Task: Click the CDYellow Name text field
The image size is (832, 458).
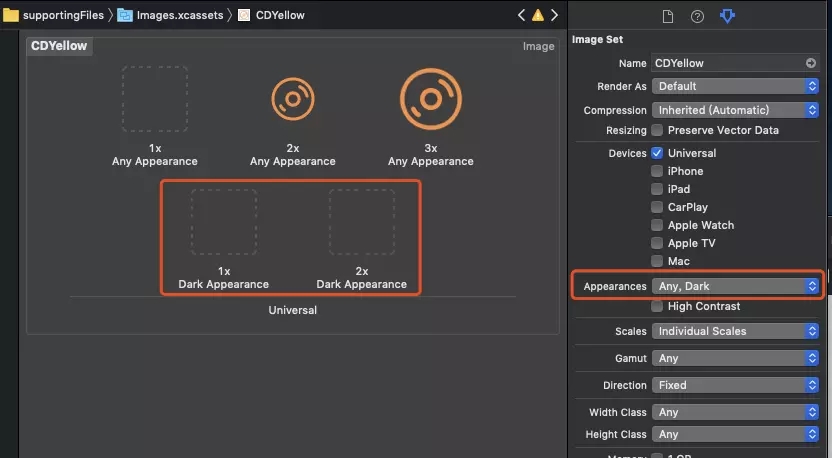Action: click(727, 63)
